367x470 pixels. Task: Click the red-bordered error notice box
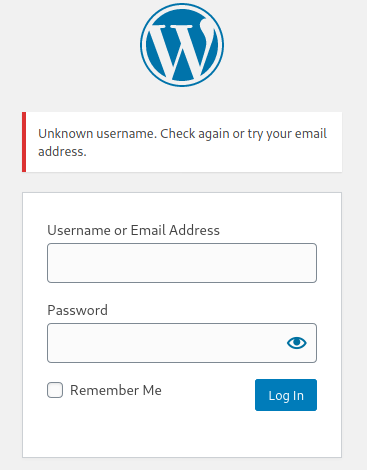pos(182,142)
